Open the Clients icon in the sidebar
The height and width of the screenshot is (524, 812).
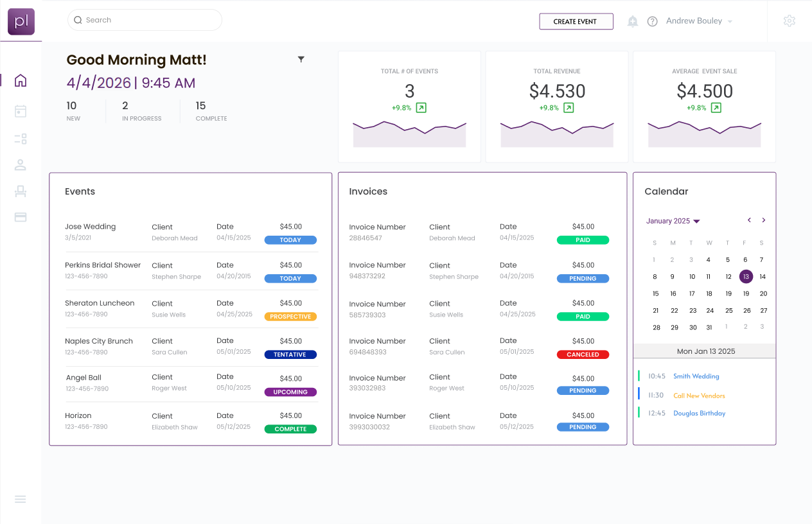pos(21,165)
